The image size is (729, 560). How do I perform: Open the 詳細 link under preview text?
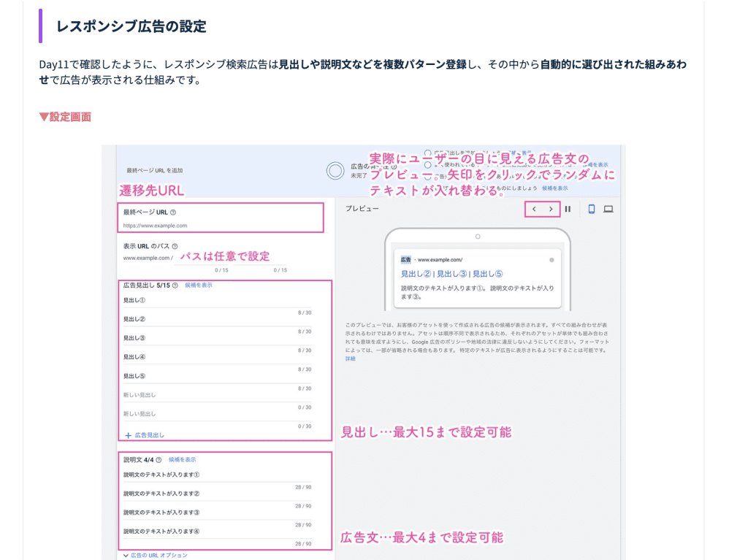coord(351,358)
